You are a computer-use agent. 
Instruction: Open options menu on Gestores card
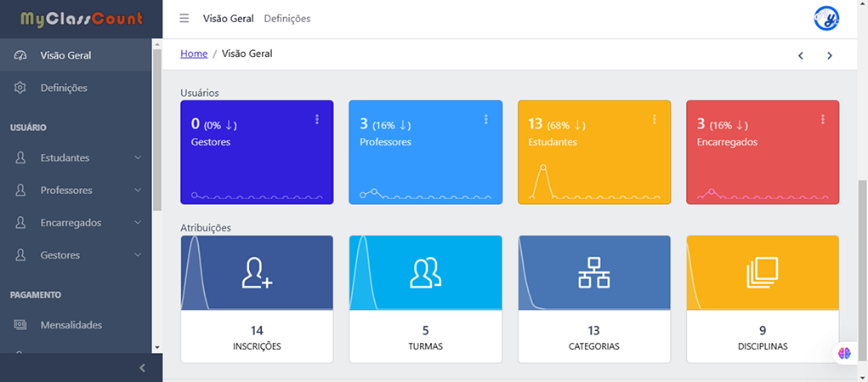pos(317,120)
